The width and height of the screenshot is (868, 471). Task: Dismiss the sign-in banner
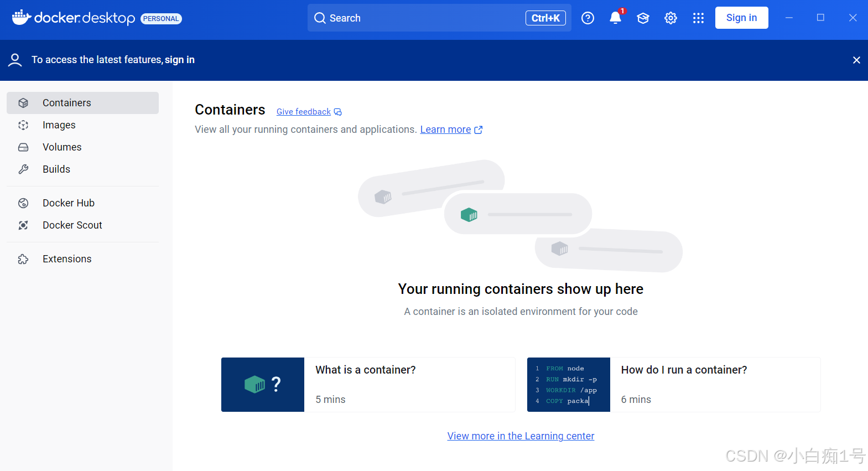pyautogui.click(x=856, y=60)
